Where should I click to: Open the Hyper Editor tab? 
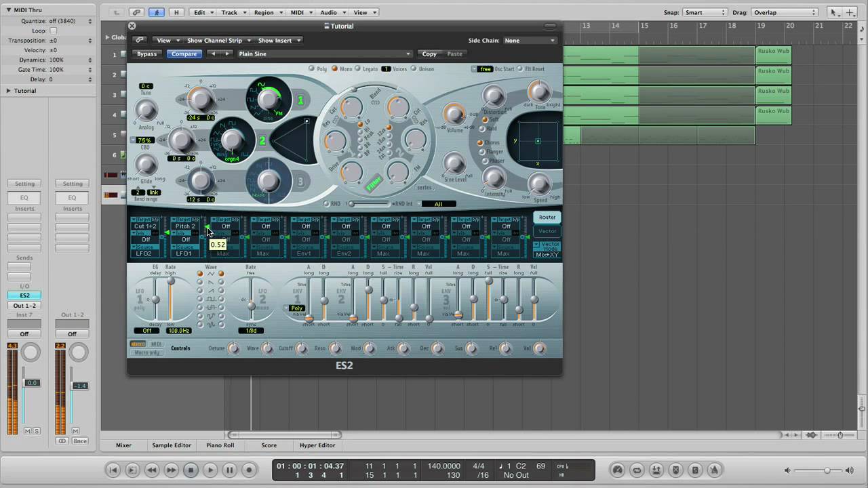click(x=317, y=445)
